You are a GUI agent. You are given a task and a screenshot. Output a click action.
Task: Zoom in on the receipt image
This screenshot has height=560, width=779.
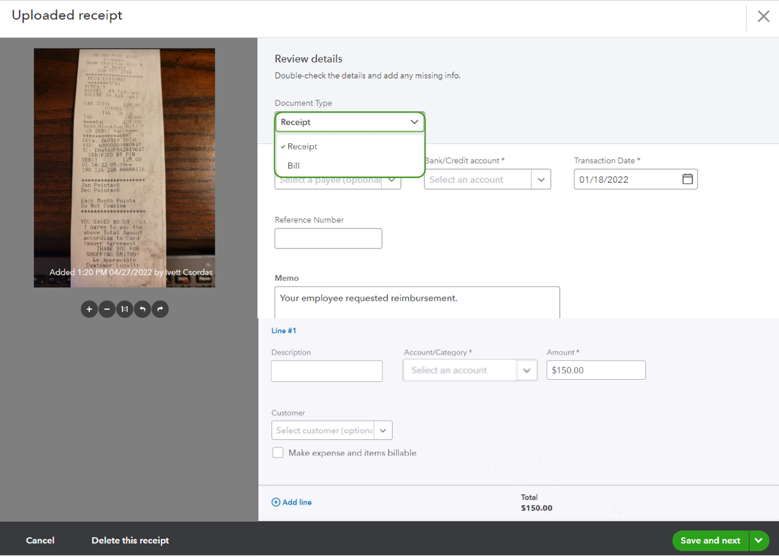(89, 309)
